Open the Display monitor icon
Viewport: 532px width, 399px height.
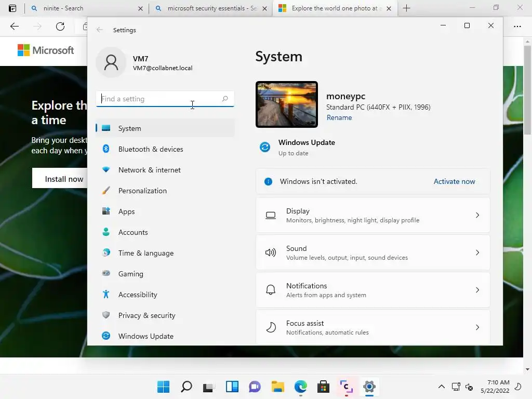click(x=270, y=215)
